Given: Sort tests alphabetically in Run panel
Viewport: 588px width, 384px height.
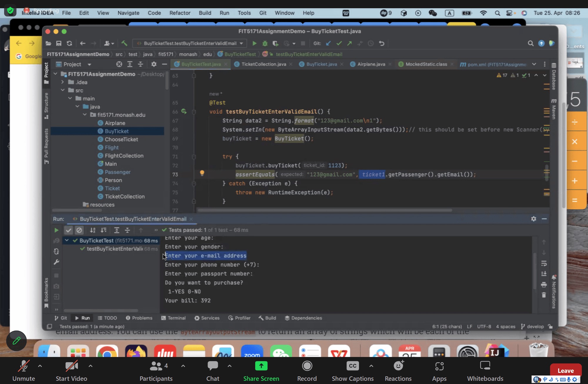Looking at the screenshot, I should click(93, 230).
